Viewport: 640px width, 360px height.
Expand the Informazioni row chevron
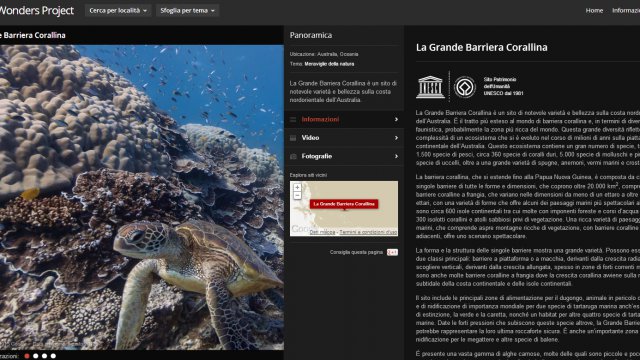point(396,119)
